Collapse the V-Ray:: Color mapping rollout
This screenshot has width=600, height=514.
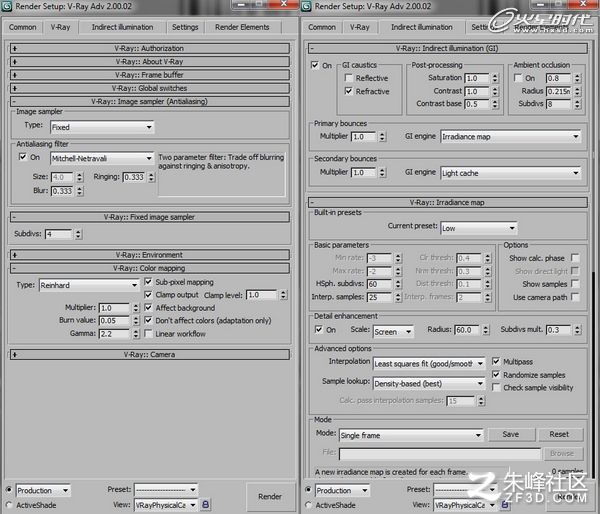click(149, 268)
